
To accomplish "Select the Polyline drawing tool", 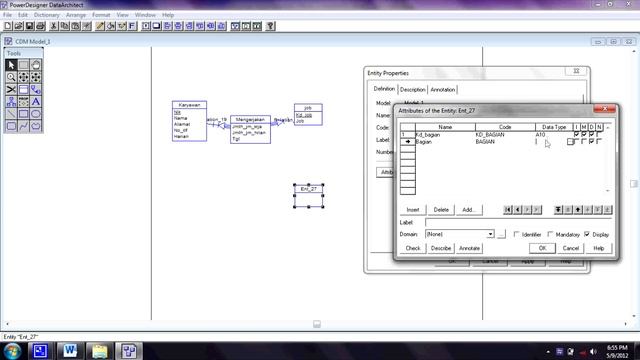I will tap(23, 126).
